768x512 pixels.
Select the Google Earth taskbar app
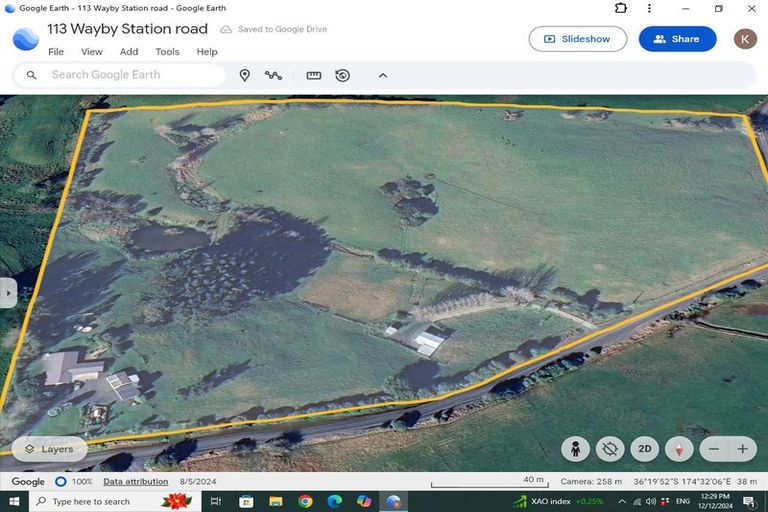tap(393, 502)
